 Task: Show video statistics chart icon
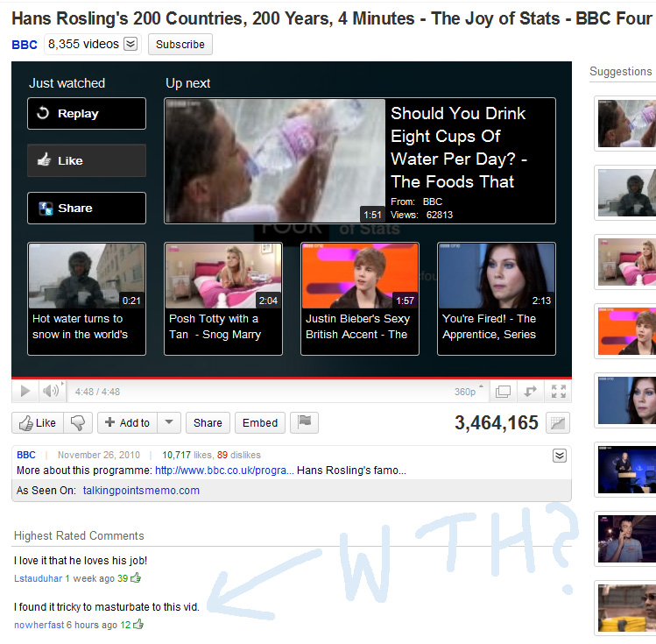(x=558, y=423)
